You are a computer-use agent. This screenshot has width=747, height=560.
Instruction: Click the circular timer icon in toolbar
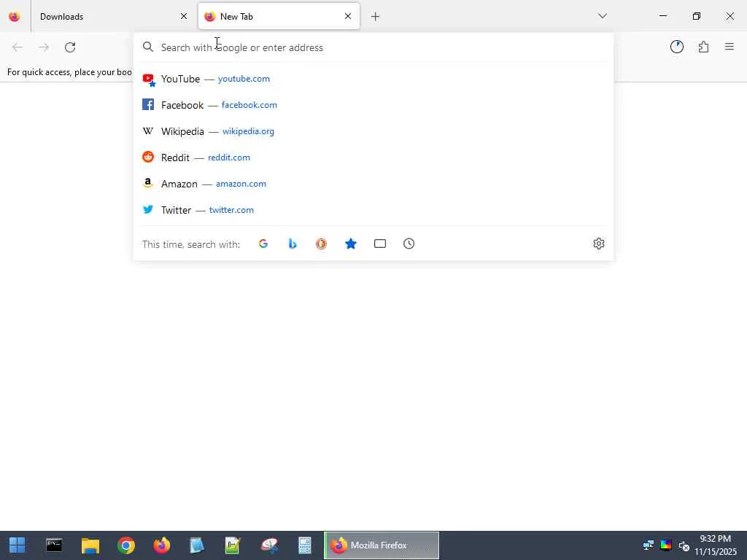pyautogui.click(x=677, y=47)
